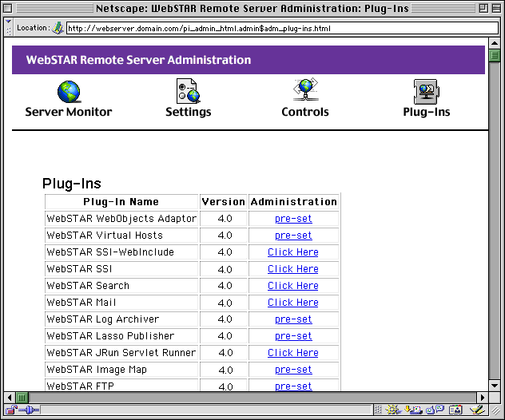Click the 'Administration' column header
The width and height of the screenshot is (505, 420).
[x=294, y=202]
